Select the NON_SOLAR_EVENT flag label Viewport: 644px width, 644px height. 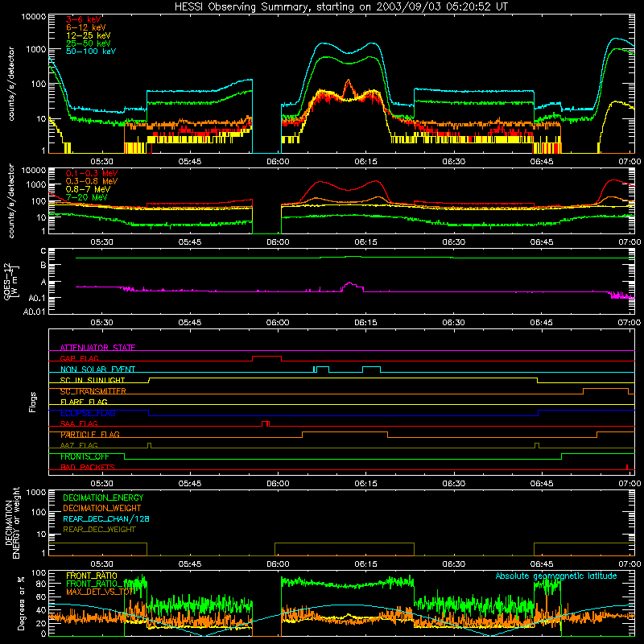(97, 369)
